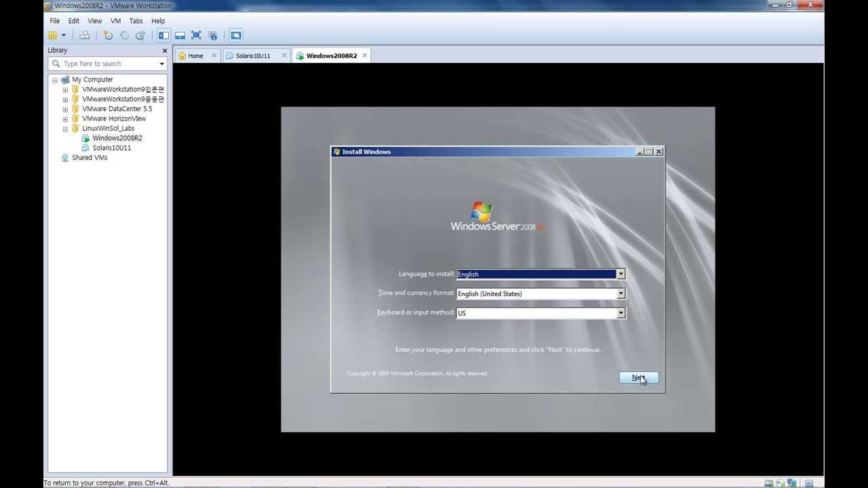This screenshot has width=868, height=488.
Task: Close the Library panel
Action: click(x=165, y=51)
